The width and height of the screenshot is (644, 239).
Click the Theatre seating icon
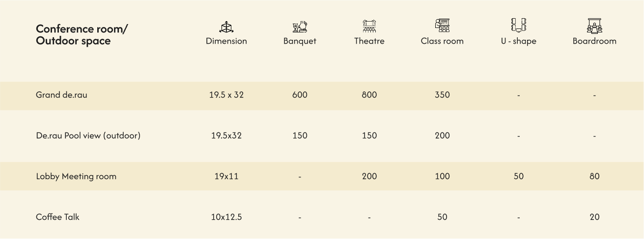tap(369, 26)
